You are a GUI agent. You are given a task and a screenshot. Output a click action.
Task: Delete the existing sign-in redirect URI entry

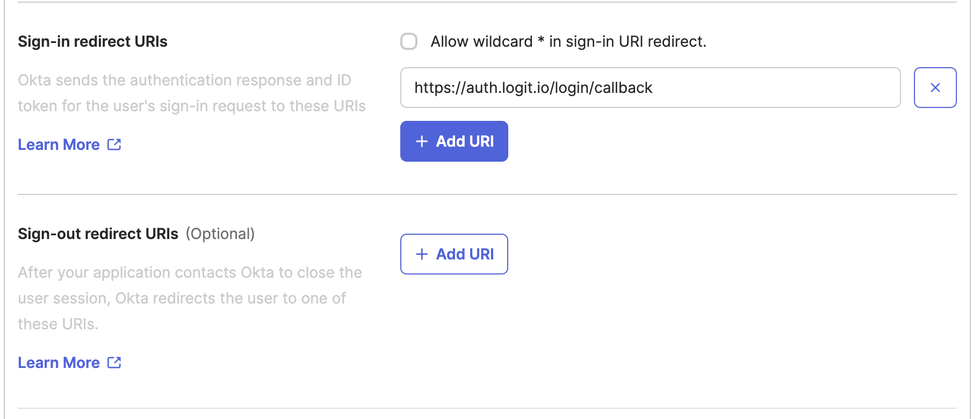[x=935, y=88]
